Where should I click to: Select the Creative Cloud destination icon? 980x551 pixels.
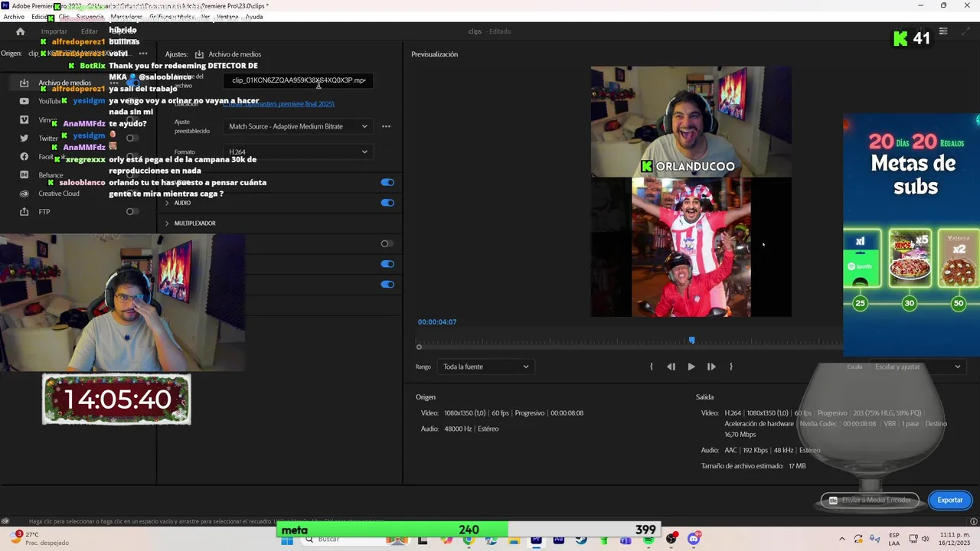pyautogui.click(x=24, y=194)
